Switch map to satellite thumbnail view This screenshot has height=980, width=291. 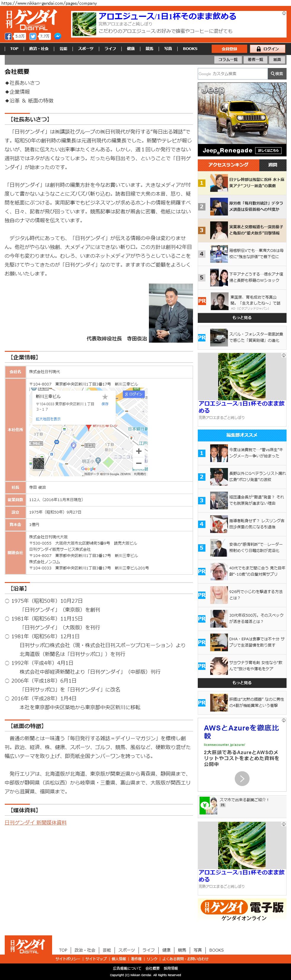tap(38, 463)
